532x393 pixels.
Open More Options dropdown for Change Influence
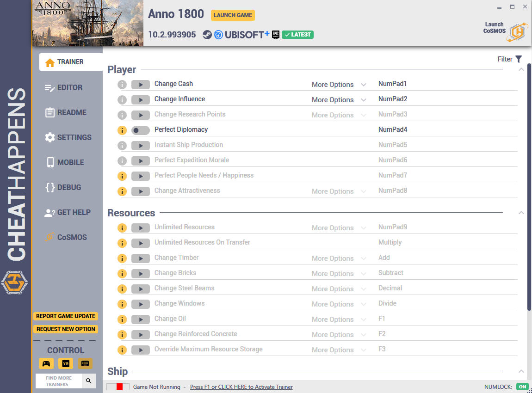(x=339, y=100)
